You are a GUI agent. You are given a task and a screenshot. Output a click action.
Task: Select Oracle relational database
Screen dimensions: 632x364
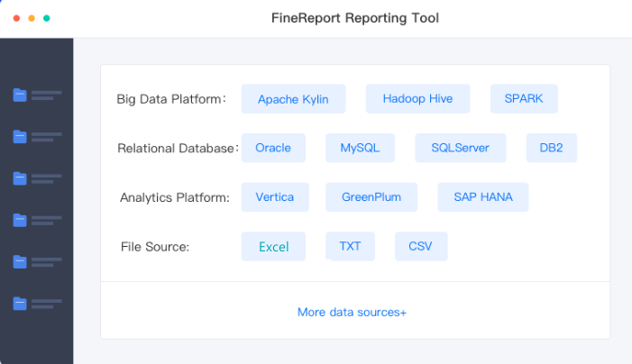tap(273, 148)
